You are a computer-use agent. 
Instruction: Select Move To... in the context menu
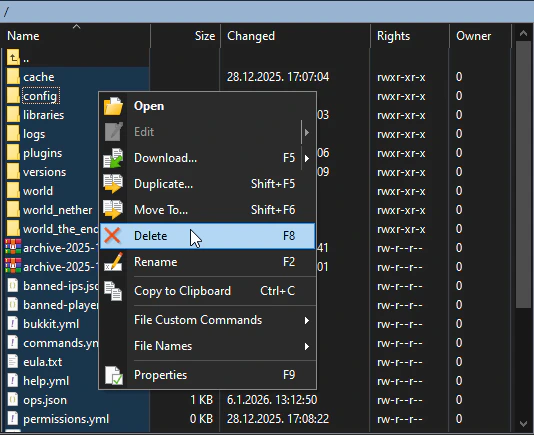tap(207, 210)
